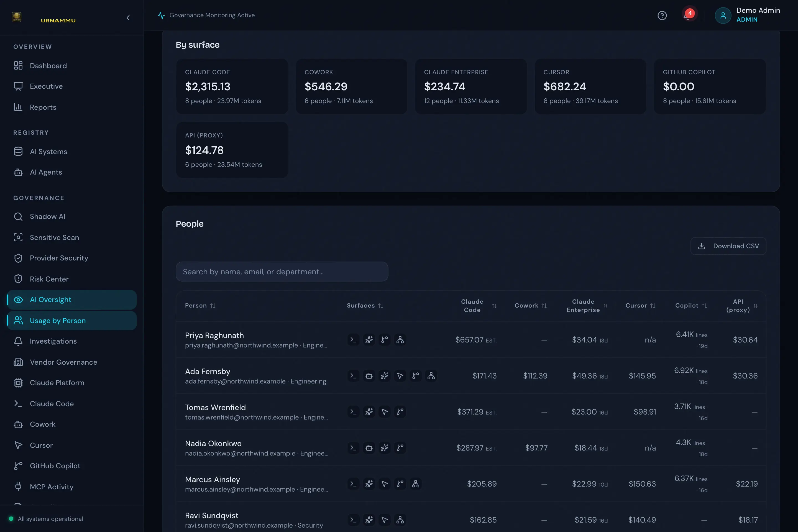Click Cowork robot icon in Nadia Okonkwo row
The image size is (798, 532).
369,447
